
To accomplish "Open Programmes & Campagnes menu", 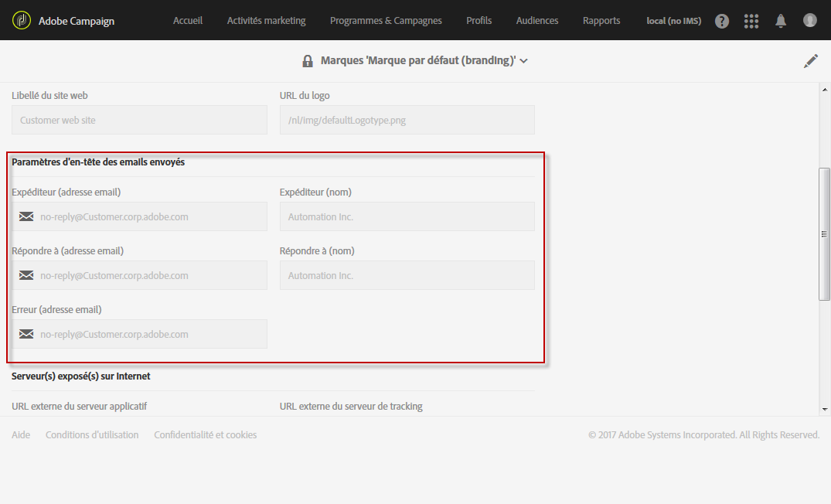I will [386, 21].
